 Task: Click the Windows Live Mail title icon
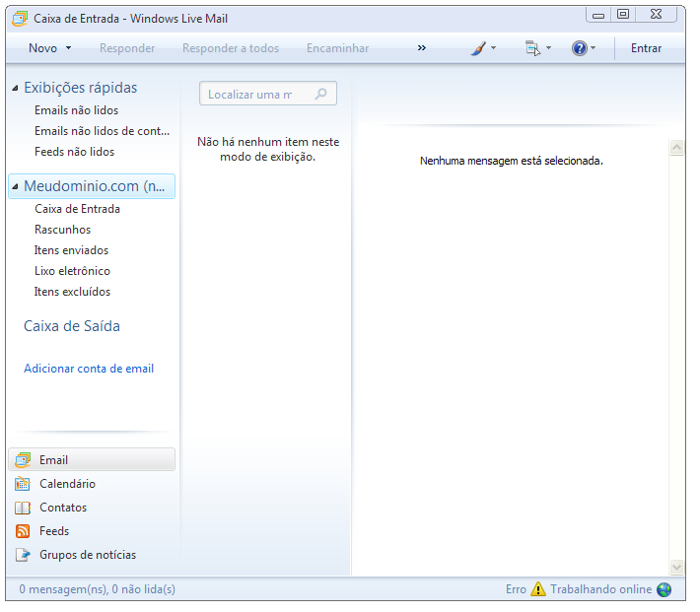click(x=20, y=19)
